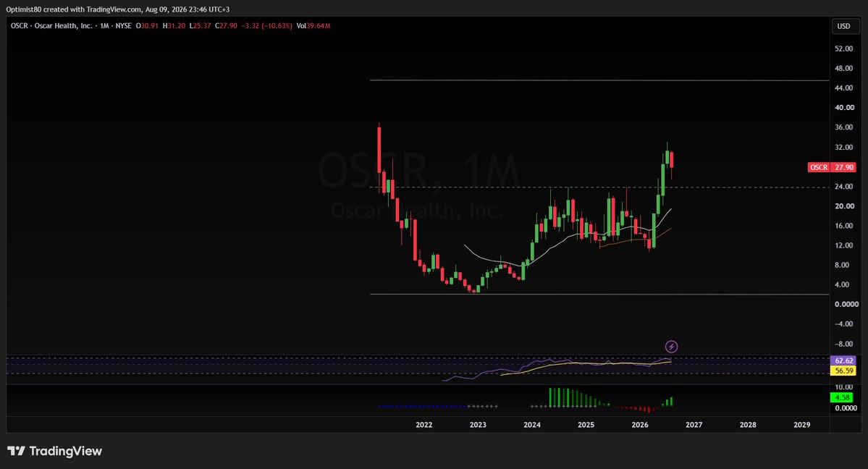Image resolution: width=868 pixels, height=469 pixels.
Task: Click the 40.00 price scale label
Action: click(844, 108)
